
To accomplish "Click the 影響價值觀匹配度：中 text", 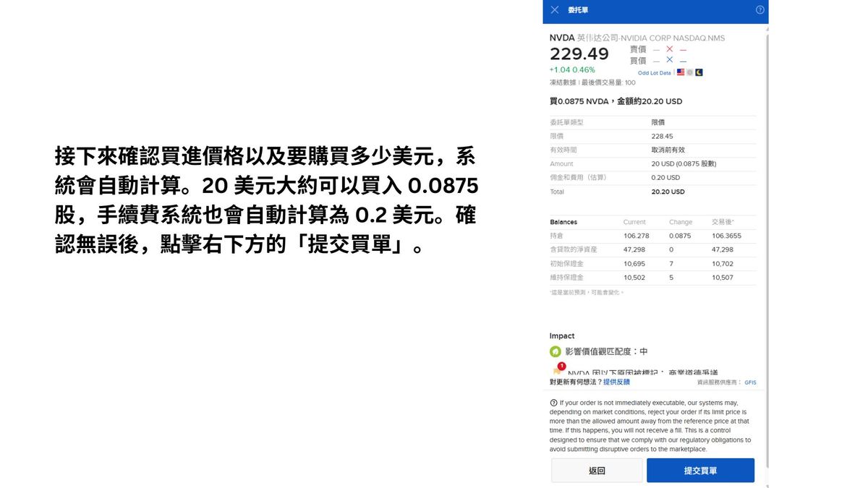I will point(606,351).
